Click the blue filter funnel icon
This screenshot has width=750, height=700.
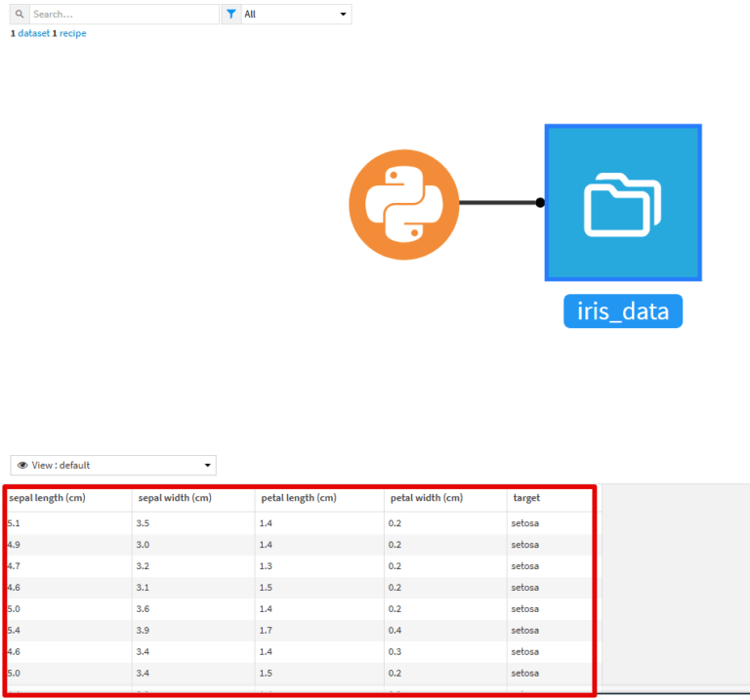coord(230,15)
